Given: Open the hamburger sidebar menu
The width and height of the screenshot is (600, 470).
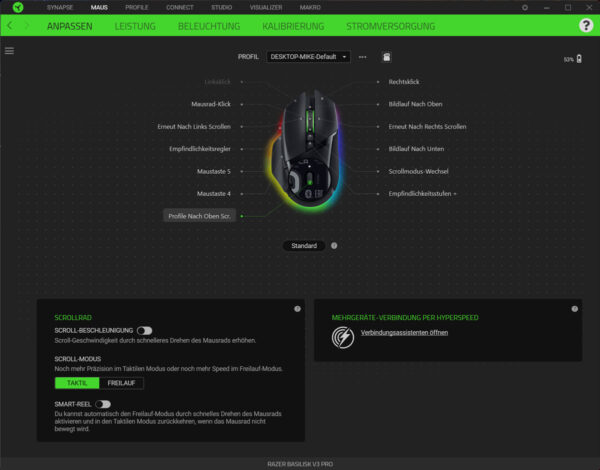Looking at the screenshot, I should (x=9, y=50).
